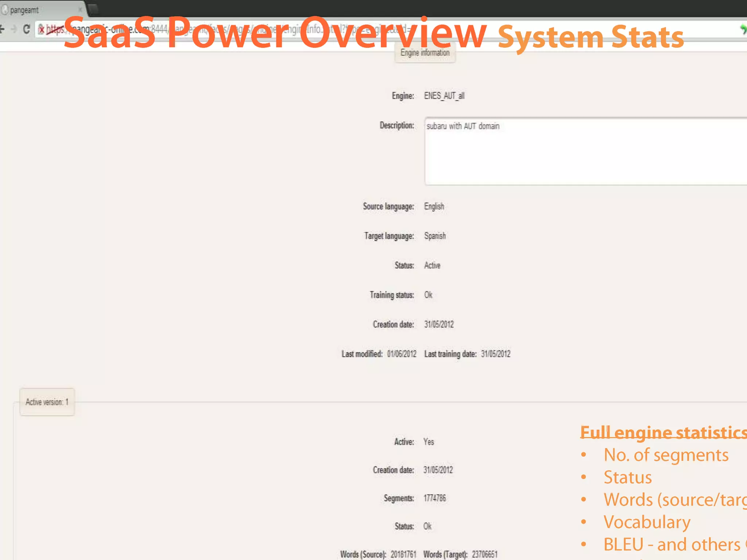Click the browser back arrow
This screenshot has height=560, width=747.
pyautogui.click(x=2, y=29)
